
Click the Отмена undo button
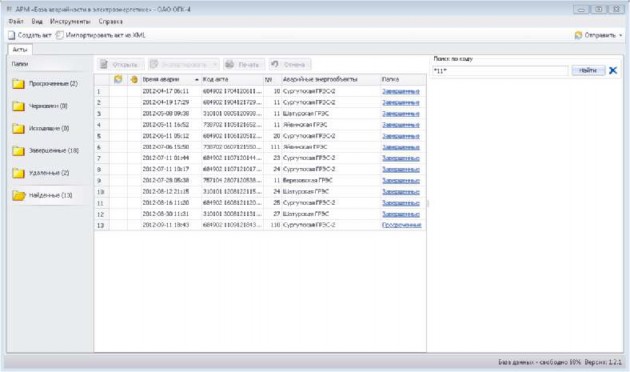coord(289,64)
